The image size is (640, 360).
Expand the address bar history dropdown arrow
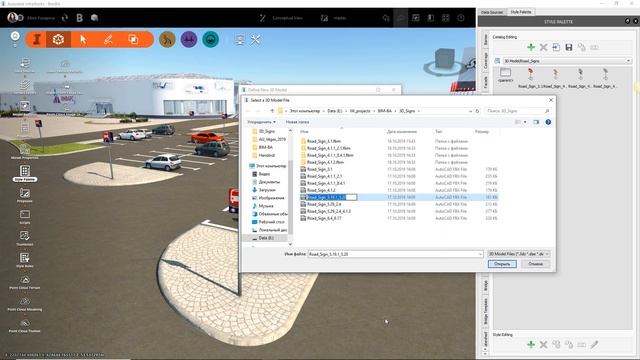click(471, 111)
